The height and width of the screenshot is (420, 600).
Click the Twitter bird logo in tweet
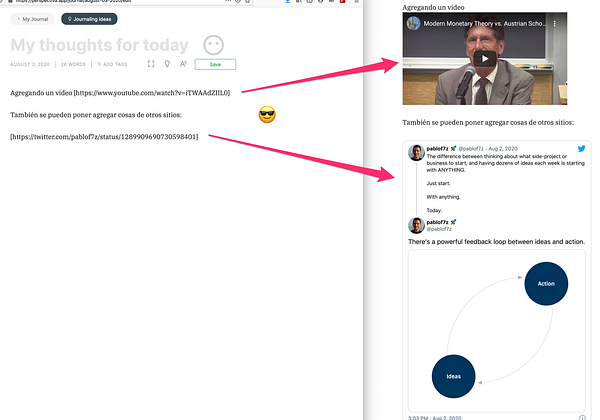click(x=581, y=148)
